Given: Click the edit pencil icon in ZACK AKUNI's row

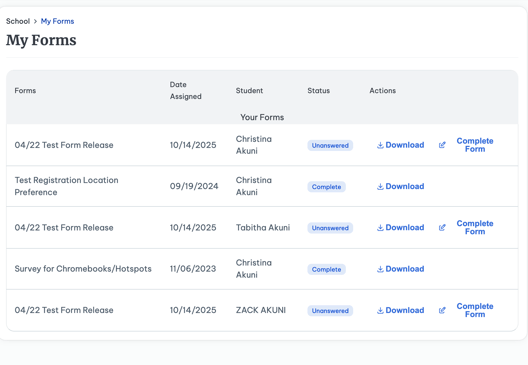Looking at the screenshot, I should click(442, 310).
